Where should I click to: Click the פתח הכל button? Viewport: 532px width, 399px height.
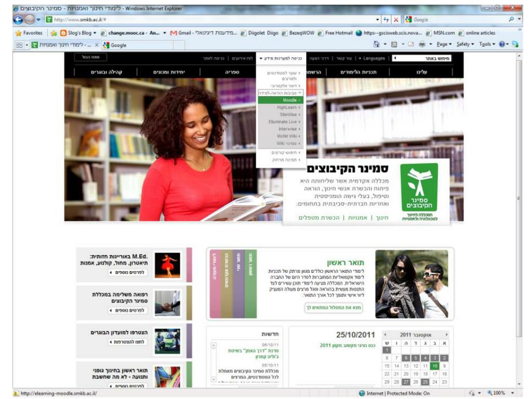click(x=90, y=57)
